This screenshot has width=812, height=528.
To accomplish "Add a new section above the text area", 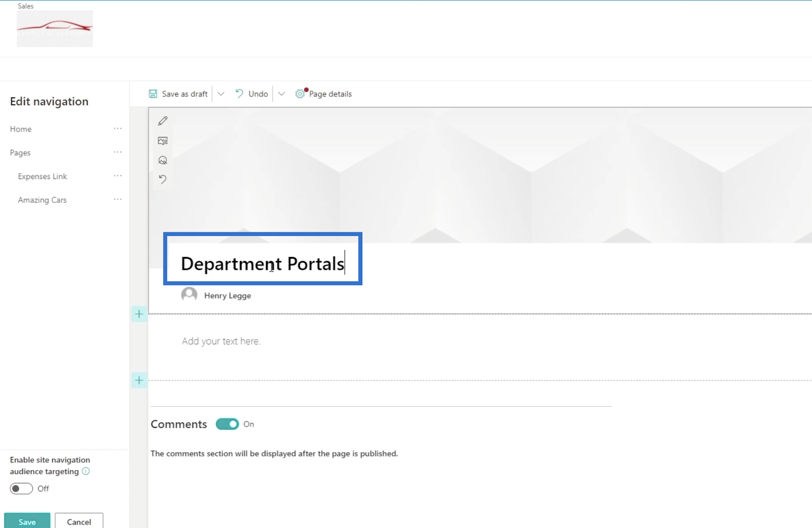I will click(x=139, y=314).
